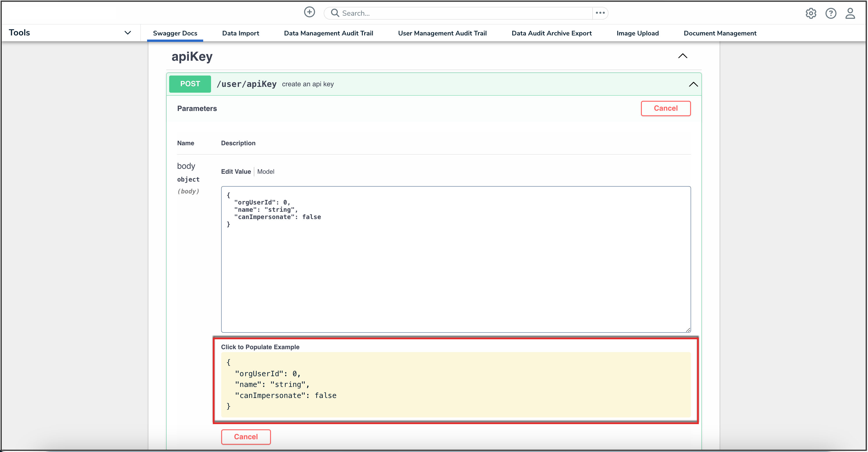The image size is (868, 452).
Task: Go to Data Audit Archive Export tab
Action: coord(551,33)
